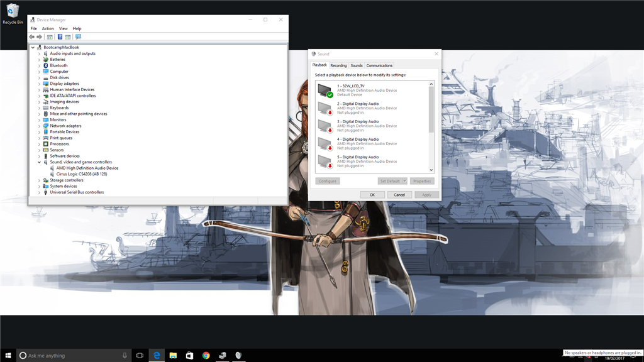Close the Sound dialog window
Screen dimensions: 644x362
pos(436,54)
